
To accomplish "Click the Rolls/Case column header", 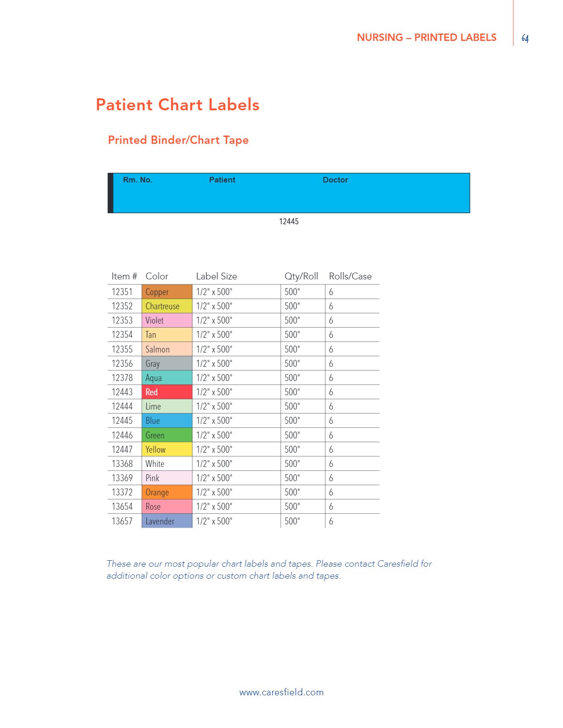I will (x=350, y=276).
